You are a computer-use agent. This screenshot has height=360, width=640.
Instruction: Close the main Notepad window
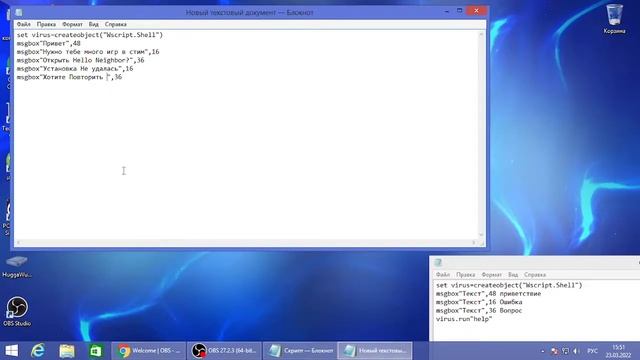(x=476, y=11)
